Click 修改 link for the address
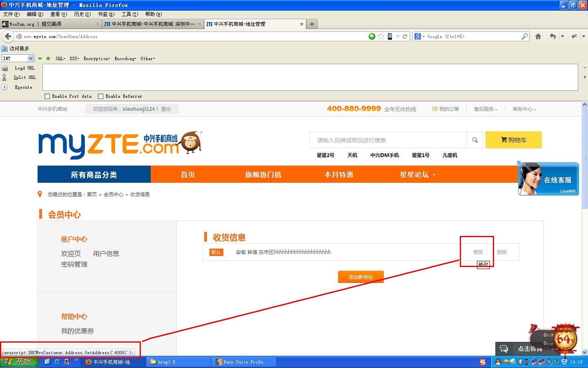This screenshot has height=368, width=588. click(478, 252)
